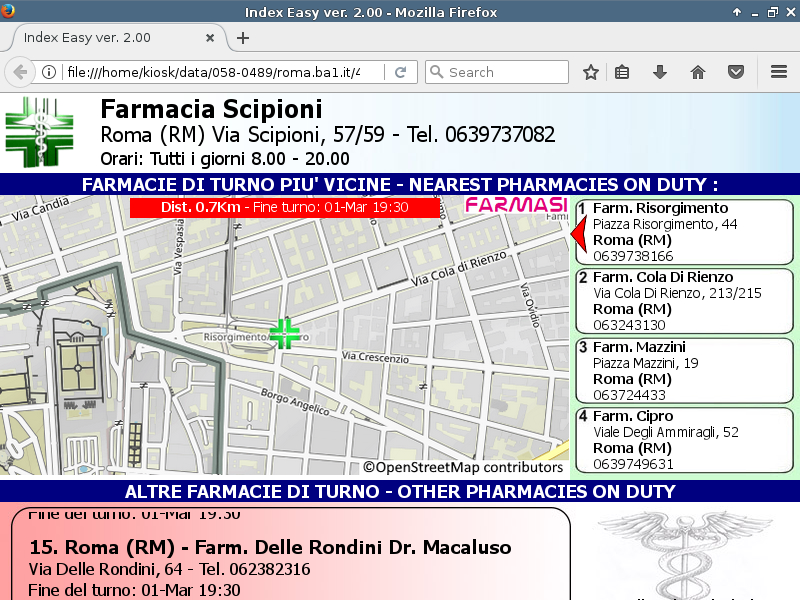Open the Pocket icon in toolbar

pos(736,72)
